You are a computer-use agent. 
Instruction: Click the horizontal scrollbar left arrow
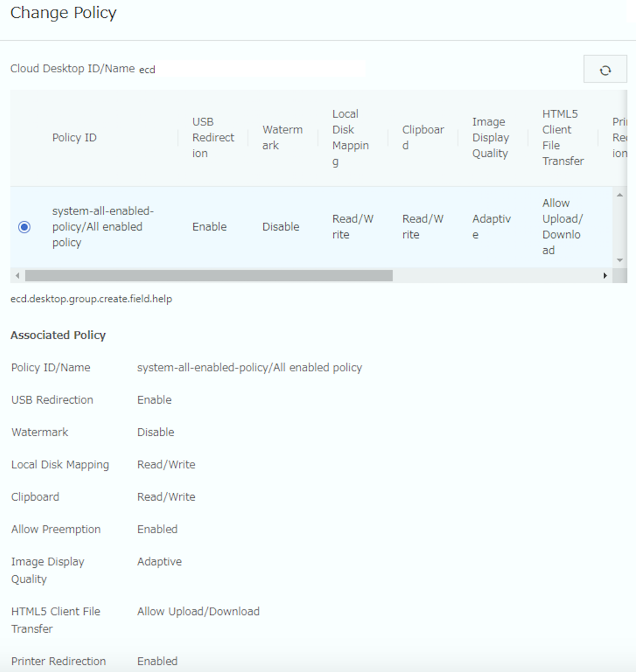[17, 276]
